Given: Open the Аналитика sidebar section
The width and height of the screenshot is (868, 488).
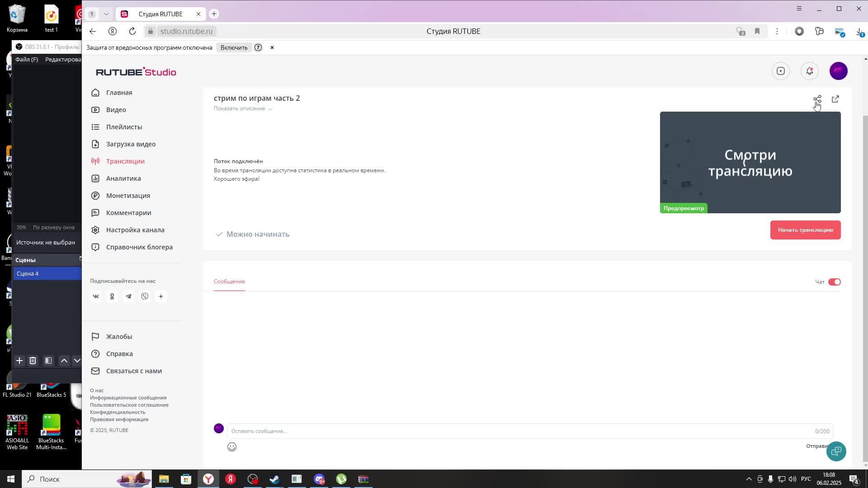Looking at the screenshot, I should (x=123, y=178).
